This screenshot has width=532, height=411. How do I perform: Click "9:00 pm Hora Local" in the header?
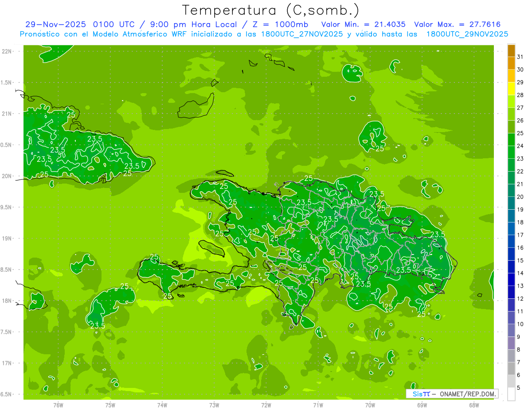(x=192, y=24)
